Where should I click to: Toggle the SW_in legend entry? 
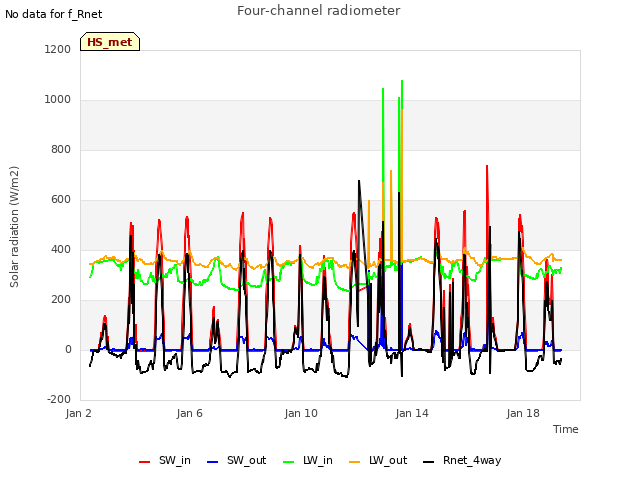(x=164, y=460)
